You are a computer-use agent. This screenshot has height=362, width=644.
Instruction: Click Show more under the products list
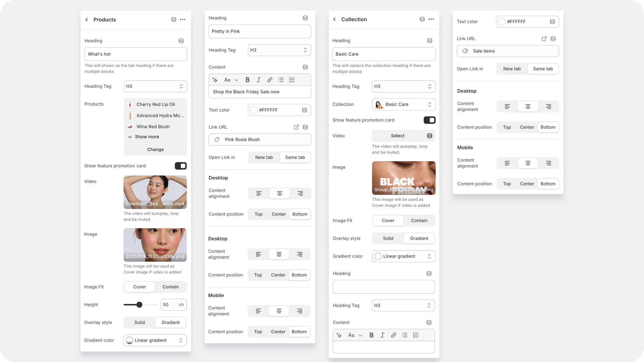coord(147,137)
